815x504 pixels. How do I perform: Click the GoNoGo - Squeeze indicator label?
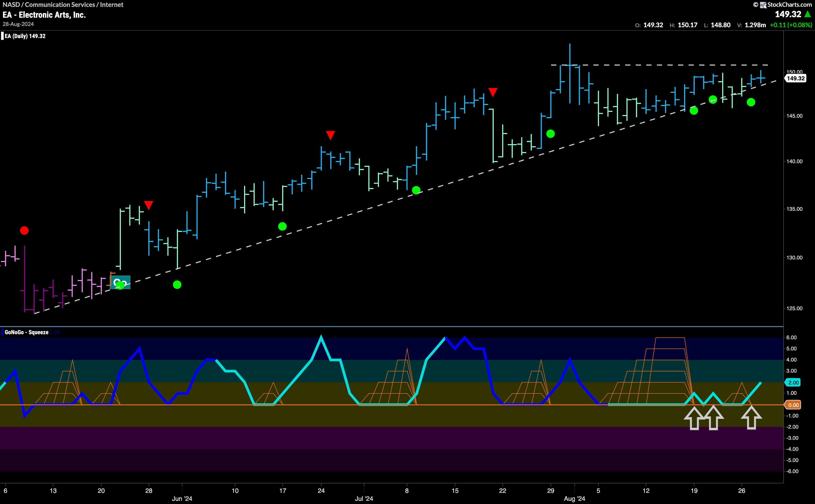[x=27, y=332]
